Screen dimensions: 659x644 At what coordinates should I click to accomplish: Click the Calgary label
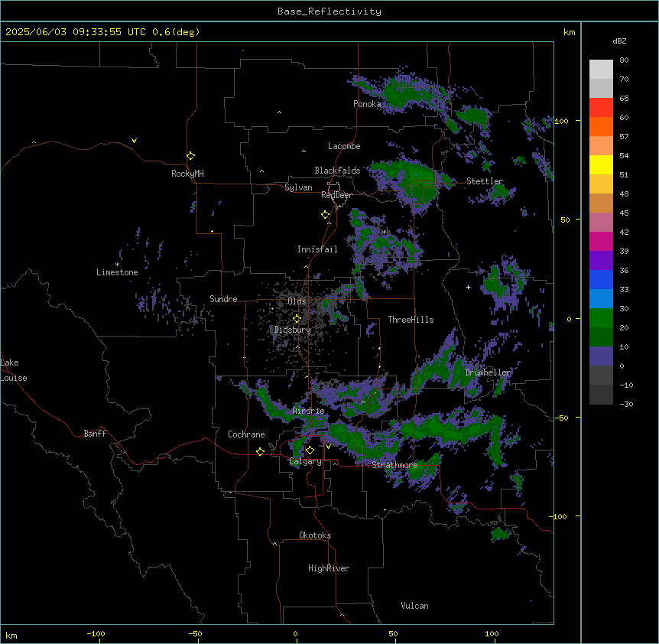pyautogui.click(x=306, y=461)
